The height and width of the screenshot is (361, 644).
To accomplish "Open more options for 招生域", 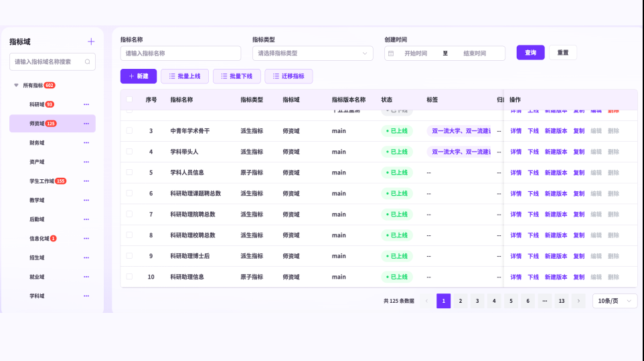I will coord(86,257).
